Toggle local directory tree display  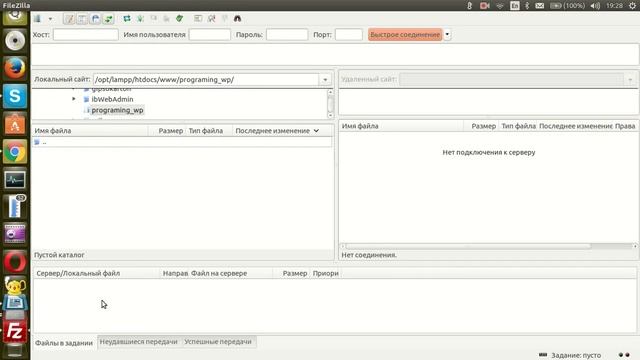point(82,19)
